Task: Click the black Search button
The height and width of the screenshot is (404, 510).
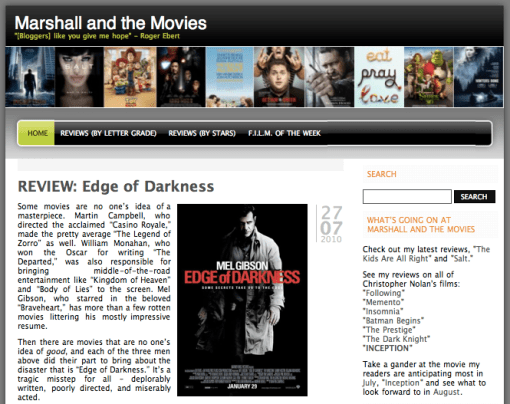Action: point(474,197)
